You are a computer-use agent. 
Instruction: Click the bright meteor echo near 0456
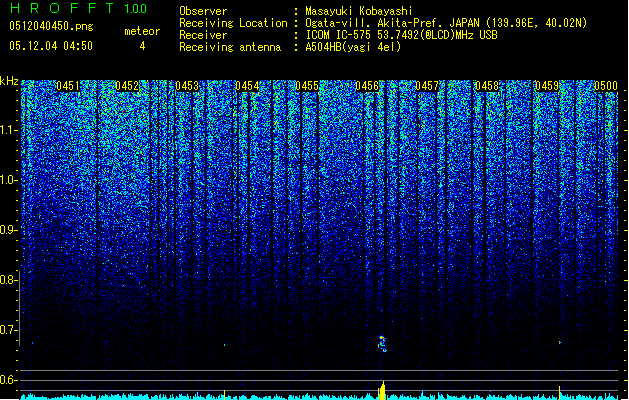point(382,344)
